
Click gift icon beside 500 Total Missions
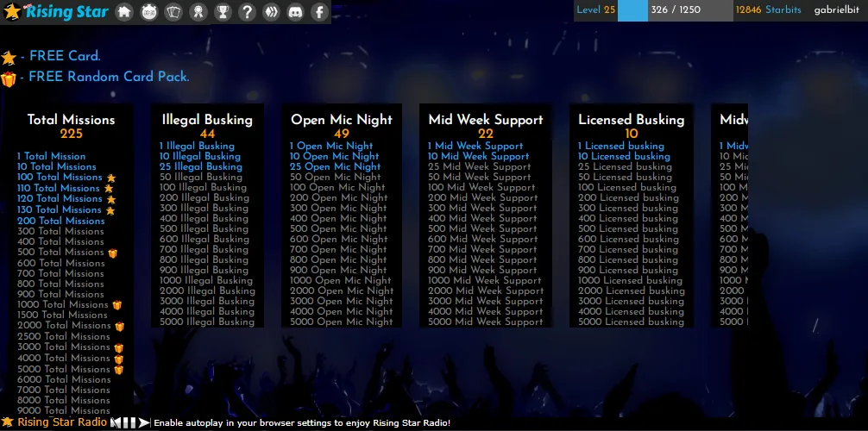tap(112, 253)
